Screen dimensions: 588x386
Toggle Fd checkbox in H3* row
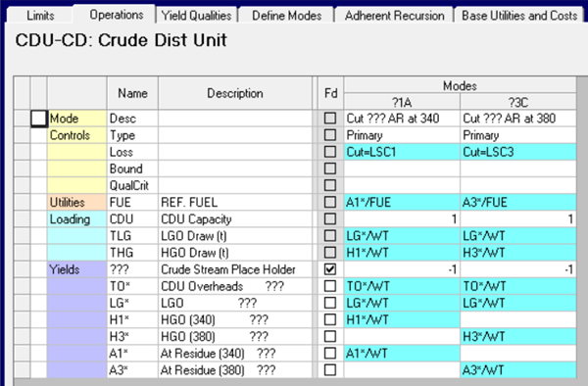[x=330, y=336]
